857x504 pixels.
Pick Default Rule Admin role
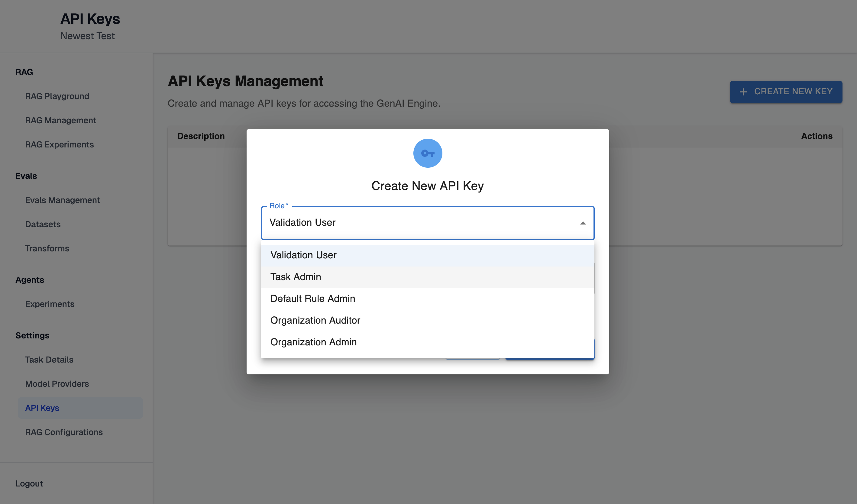point(312,299)
